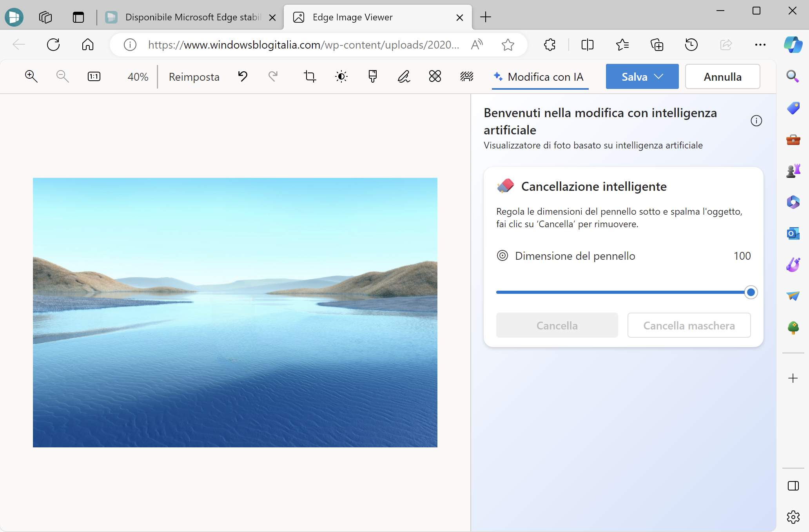Close the Disponibile Microsoft Edge tab
The image size is (809, 532).
[273, 18]
